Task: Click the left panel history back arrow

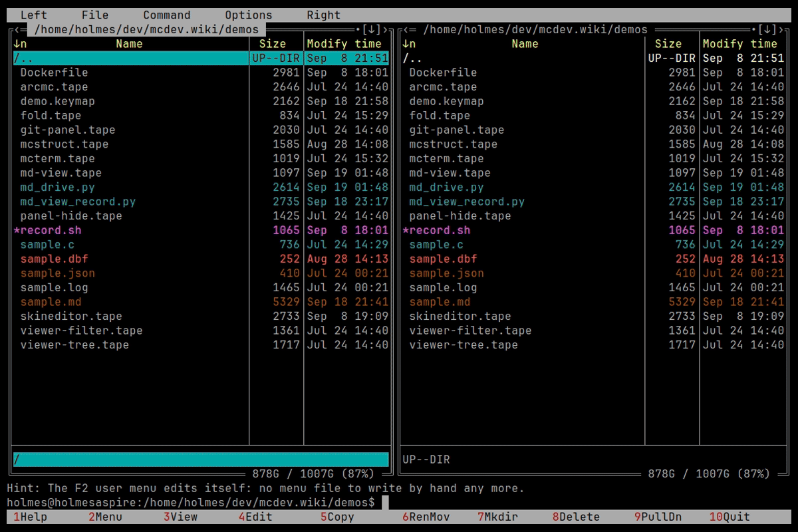Action: click(17, 29)
